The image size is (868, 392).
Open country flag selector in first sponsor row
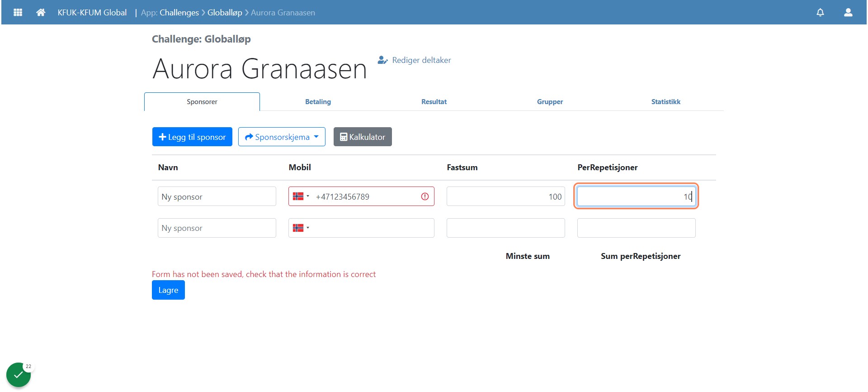[301, 196]
